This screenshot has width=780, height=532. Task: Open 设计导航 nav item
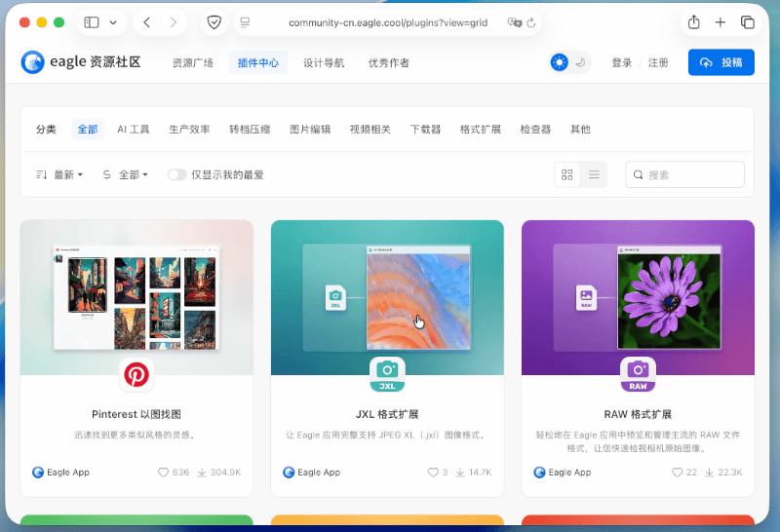click(324, 63)
